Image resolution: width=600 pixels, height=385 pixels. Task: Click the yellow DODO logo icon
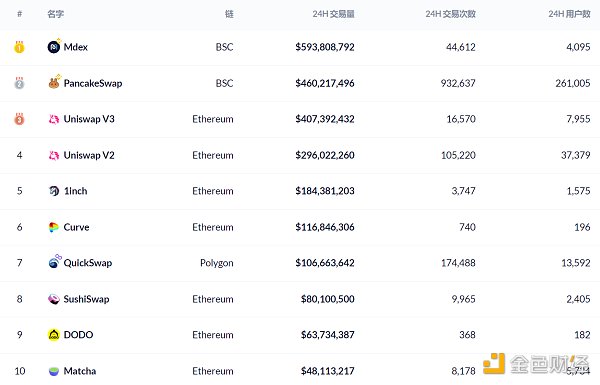coord(54,335)
